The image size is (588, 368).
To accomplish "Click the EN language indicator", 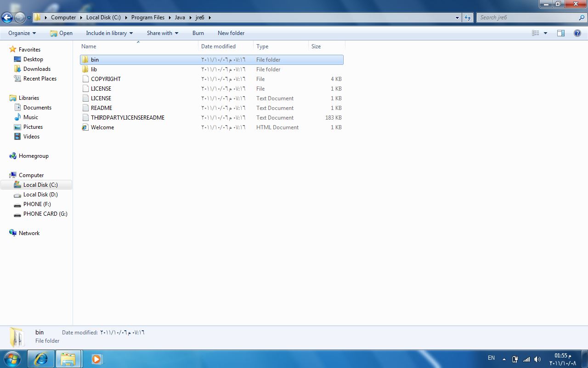I will click(491, 358).
